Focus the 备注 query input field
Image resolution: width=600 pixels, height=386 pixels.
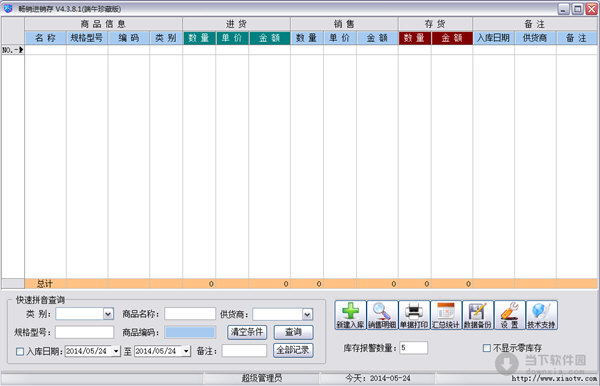coord(244,351)
